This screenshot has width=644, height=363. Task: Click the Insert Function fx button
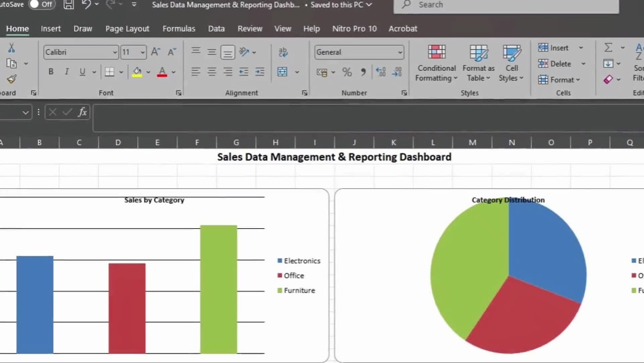82,112
